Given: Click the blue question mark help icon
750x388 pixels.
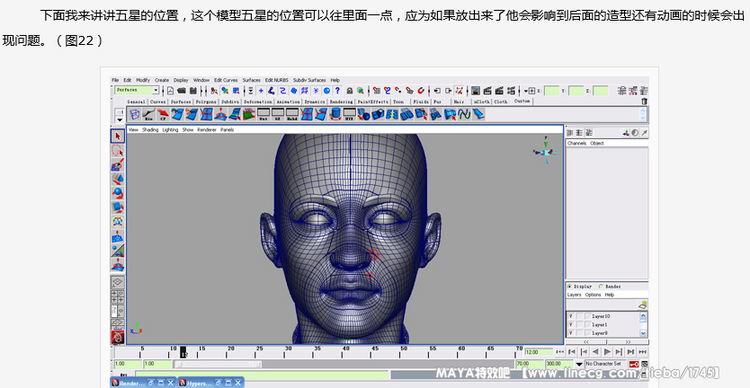Looking at the screenshot, I should pos(338,90).
